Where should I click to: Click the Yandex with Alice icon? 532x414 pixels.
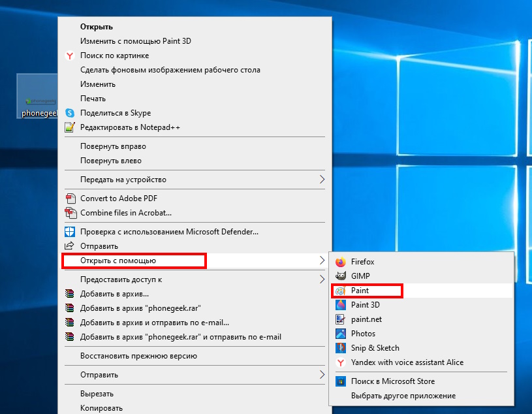341,362
